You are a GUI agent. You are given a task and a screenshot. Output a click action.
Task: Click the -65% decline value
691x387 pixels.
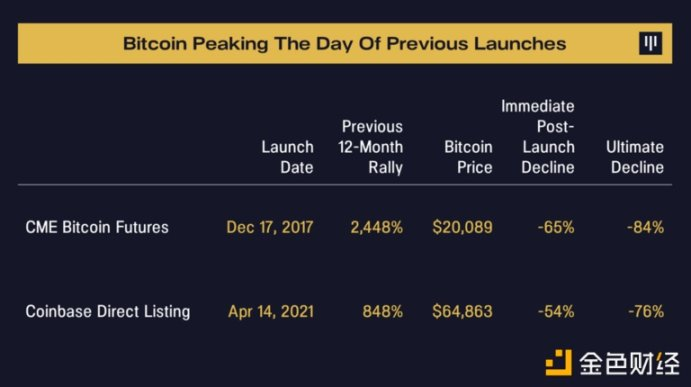click(x=556, y=227)
